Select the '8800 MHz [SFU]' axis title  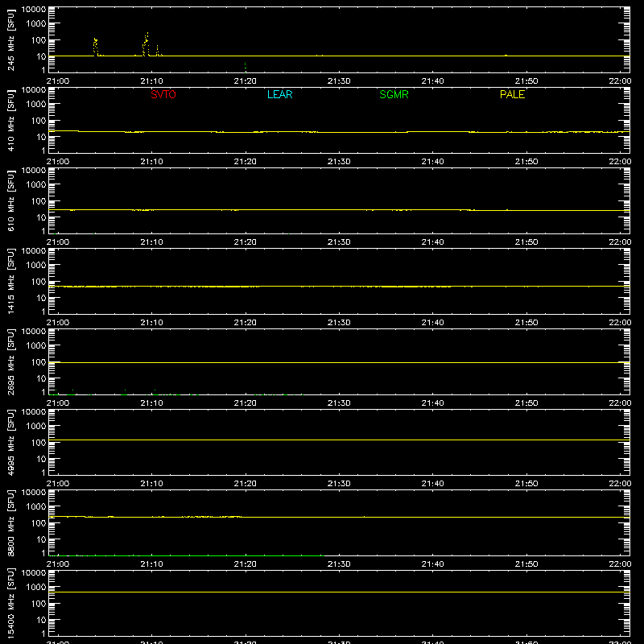tap(10, 522)
